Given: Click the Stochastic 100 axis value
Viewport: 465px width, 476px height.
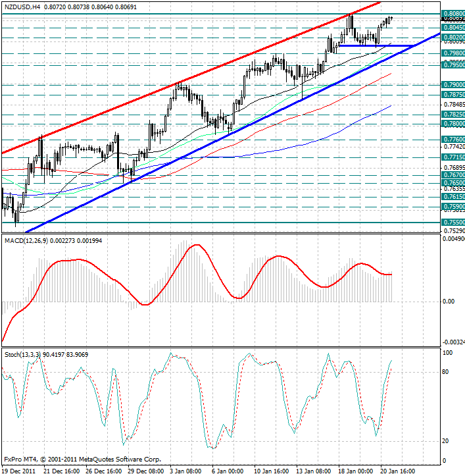Looking at the screenshot, I should (448, 353).
